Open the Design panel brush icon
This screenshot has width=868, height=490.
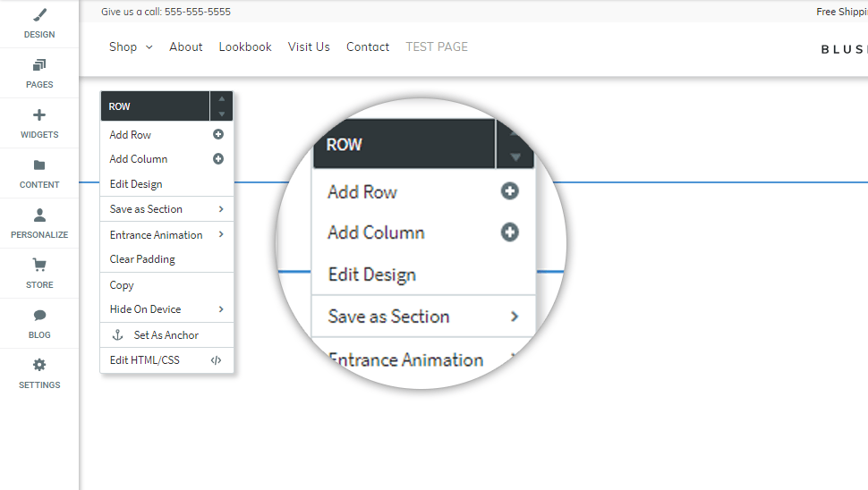[39, 15]
